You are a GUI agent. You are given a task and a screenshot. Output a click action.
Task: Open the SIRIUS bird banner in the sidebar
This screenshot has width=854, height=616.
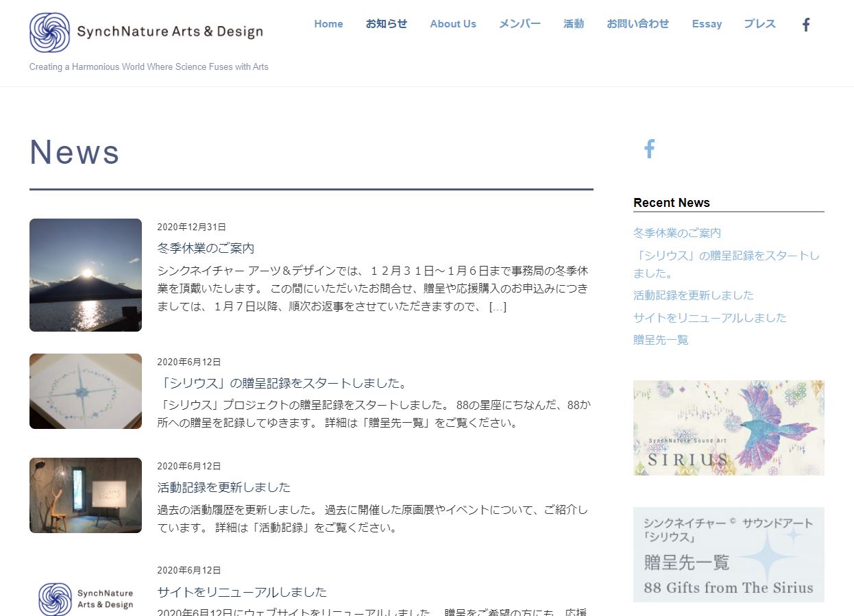[729, 428]
